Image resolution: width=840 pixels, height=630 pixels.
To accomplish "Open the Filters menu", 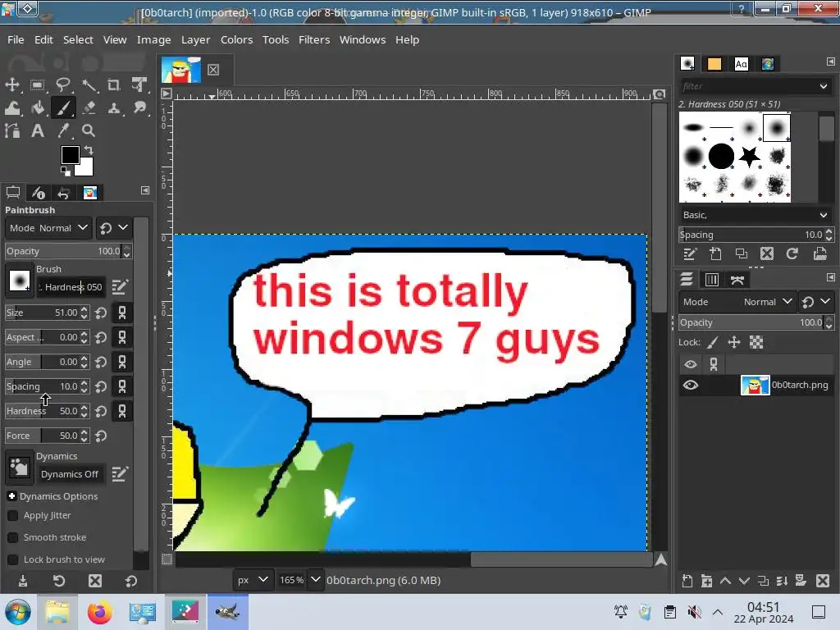I will pyautogui.click(x=314, y=39).
